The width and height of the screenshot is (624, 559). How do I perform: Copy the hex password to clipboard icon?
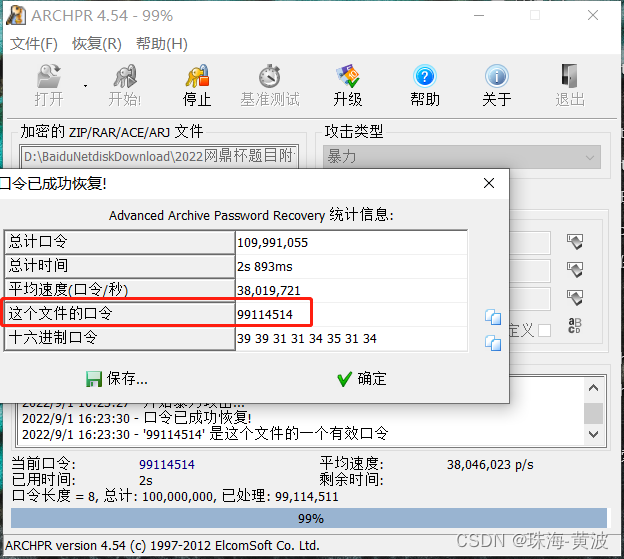[x=493, y=343]
